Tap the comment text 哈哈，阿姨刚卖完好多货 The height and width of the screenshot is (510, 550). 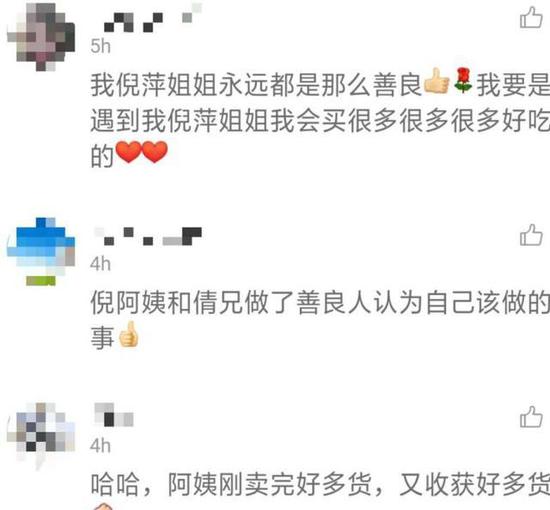[232, 484]
